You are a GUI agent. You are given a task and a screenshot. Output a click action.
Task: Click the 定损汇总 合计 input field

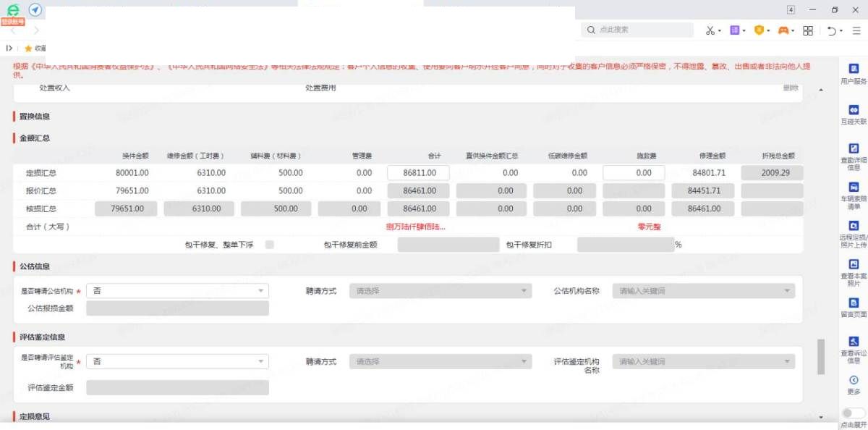pyautogui.click(x=418, y=173)
